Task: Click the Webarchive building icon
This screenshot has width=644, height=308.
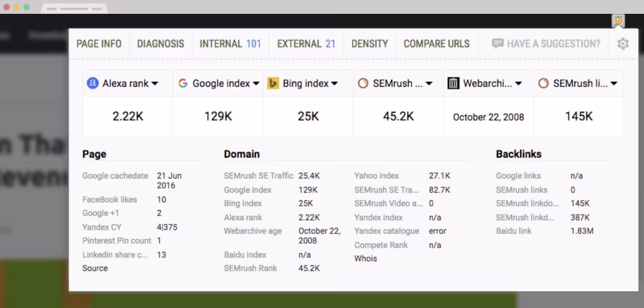Action: click(453, 83)
